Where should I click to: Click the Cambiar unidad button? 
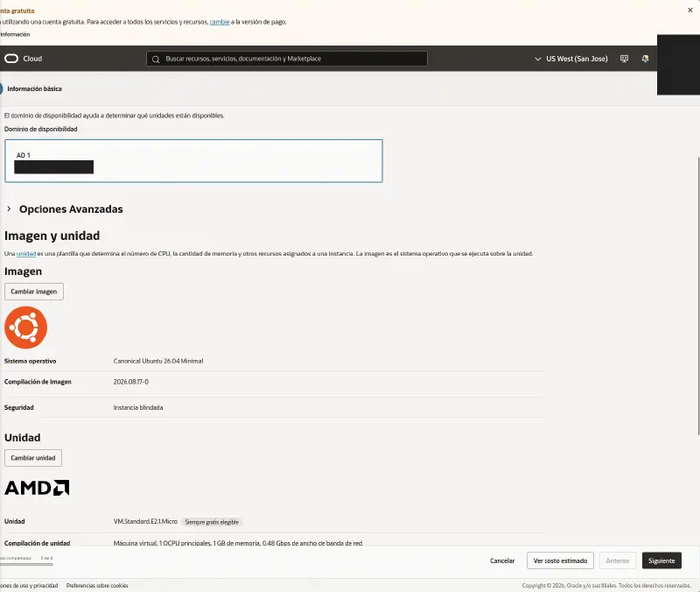click(33, 458)
